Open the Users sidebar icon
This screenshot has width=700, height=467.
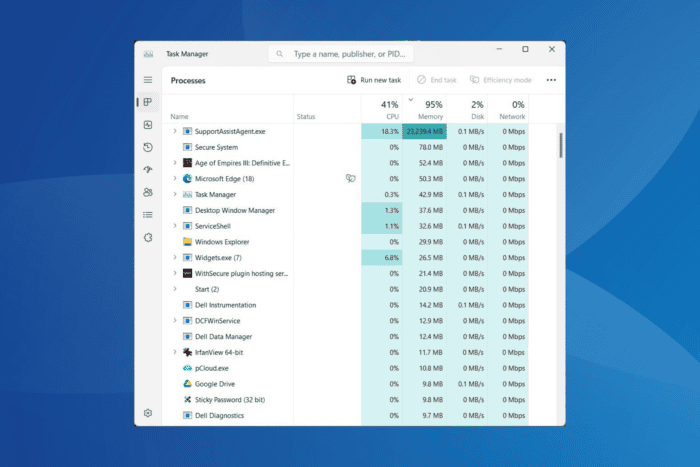pyautogui.click(x=148, y=192)
